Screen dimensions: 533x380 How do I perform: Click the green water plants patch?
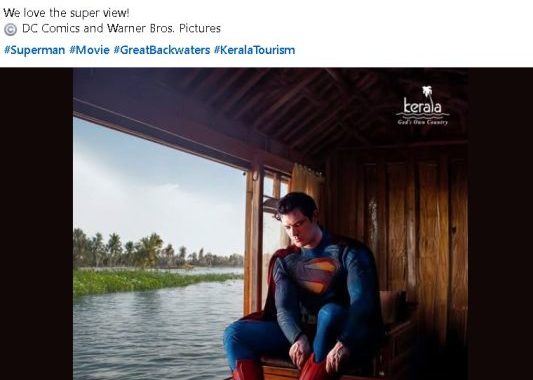click(x=150, y=280)
